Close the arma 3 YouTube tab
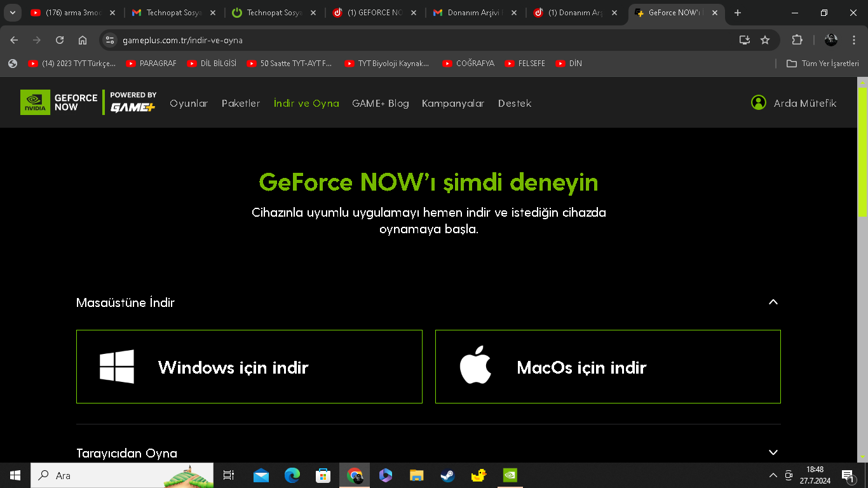Screen dimensions: 868x488 pos(112,13)
